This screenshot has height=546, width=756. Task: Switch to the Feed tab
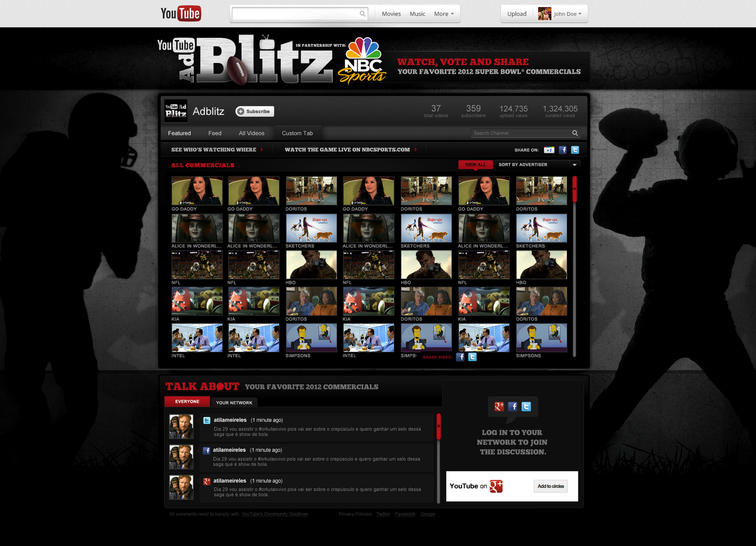215,133
